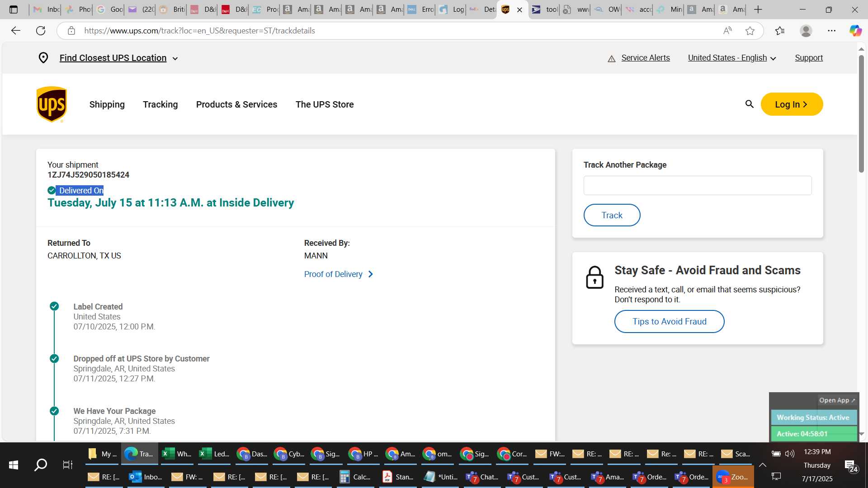Close the active UPS tracking tab
The height and width of the screenshot is (488, 868).
tap(519, 10)
